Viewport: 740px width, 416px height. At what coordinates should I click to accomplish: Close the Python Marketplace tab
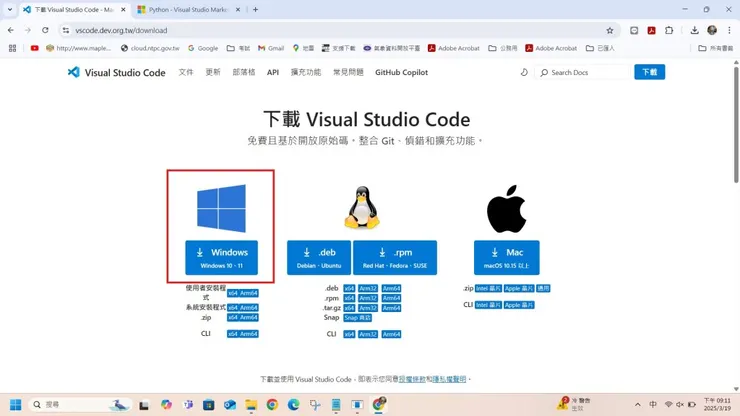pos(238,9)
